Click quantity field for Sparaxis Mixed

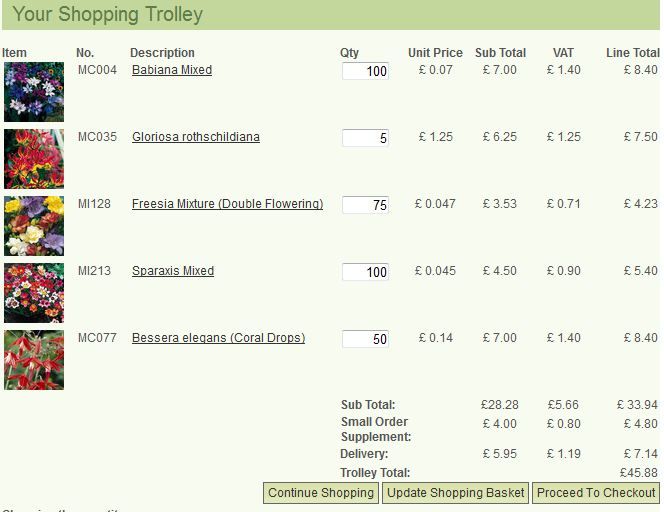pos(365,272)
